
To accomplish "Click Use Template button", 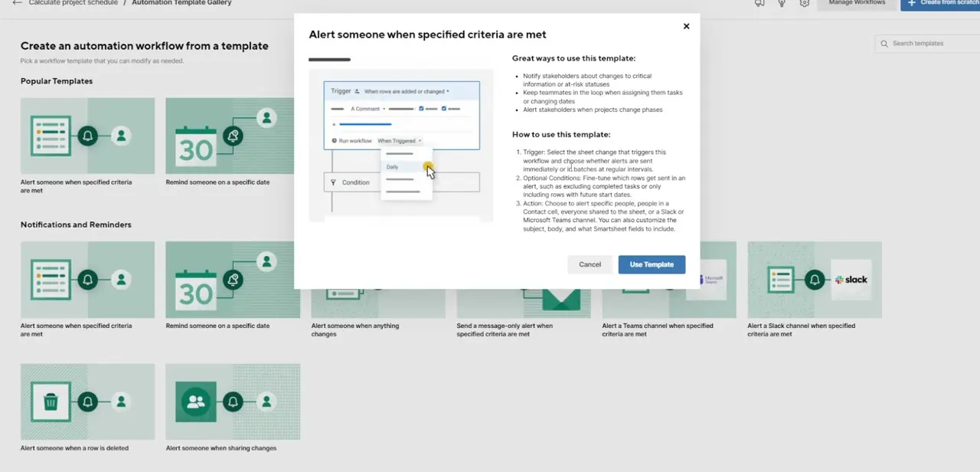I will (x=652, y=264).
